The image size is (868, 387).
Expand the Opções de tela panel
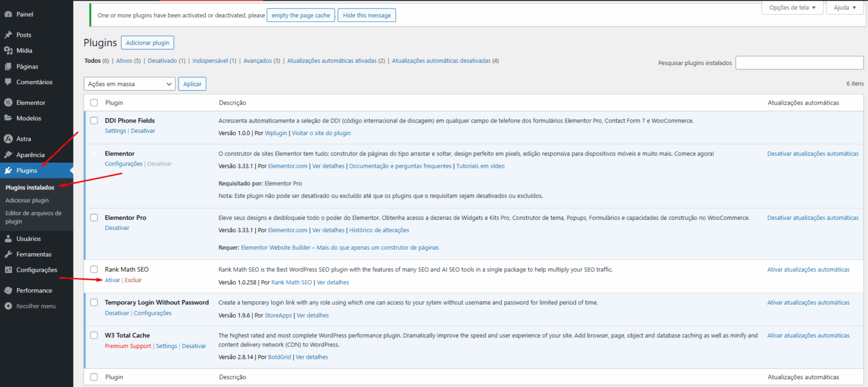[x=792, y=7]
